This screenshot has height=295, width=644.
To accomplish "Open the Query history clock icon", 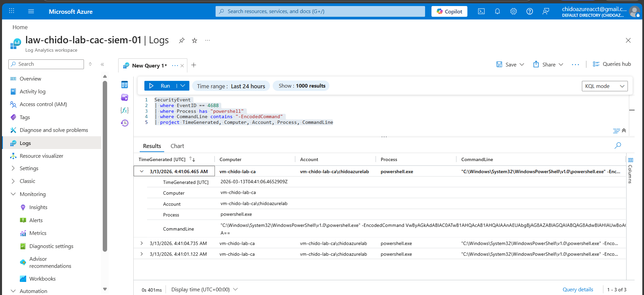I will click(x=125, y=123).
